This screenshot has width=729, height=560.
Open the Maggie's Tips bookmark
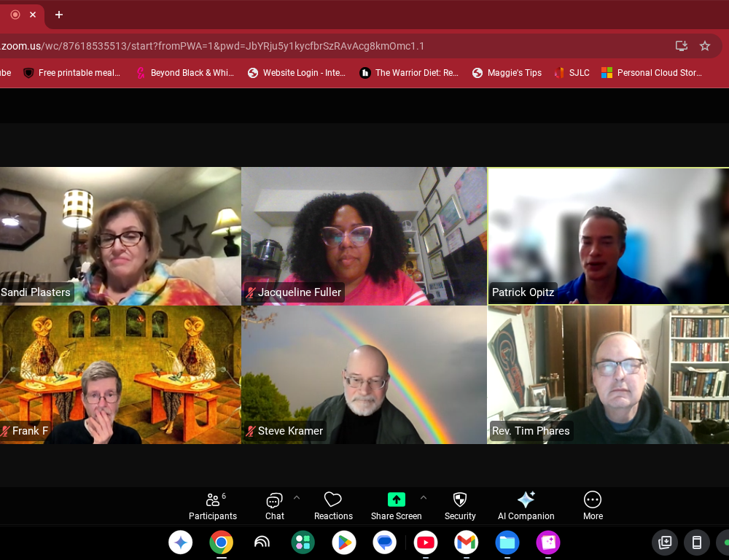click(x=507, y=73)
